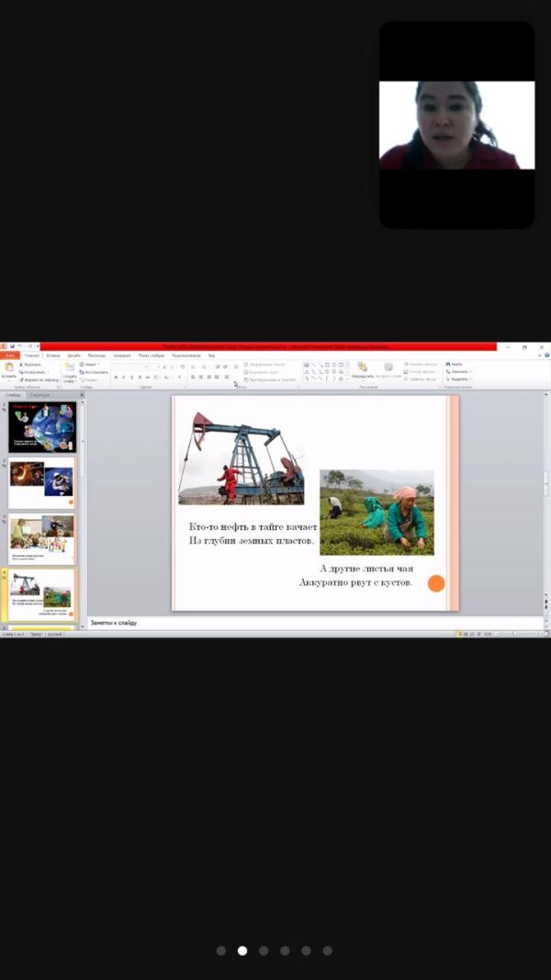Click the orange circle on the slide
Screen dimensions: 551x980
[x=436, y=583]
